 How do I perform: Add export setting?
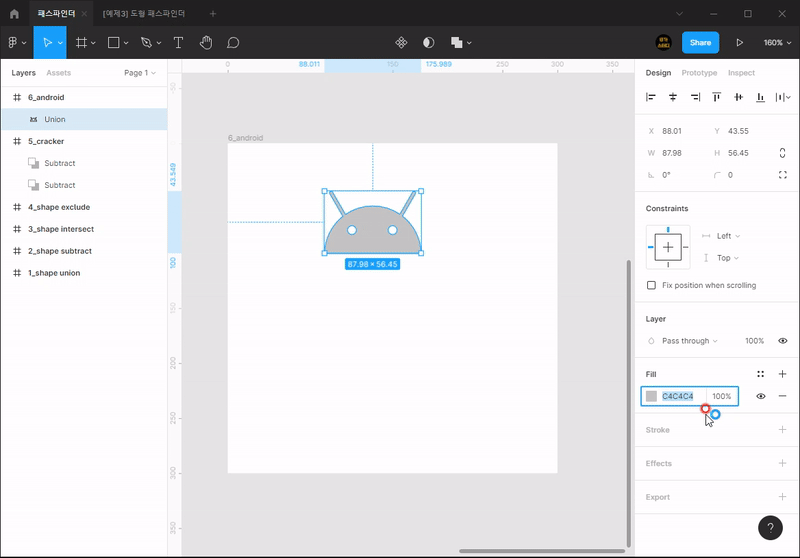tap(782, 497)
